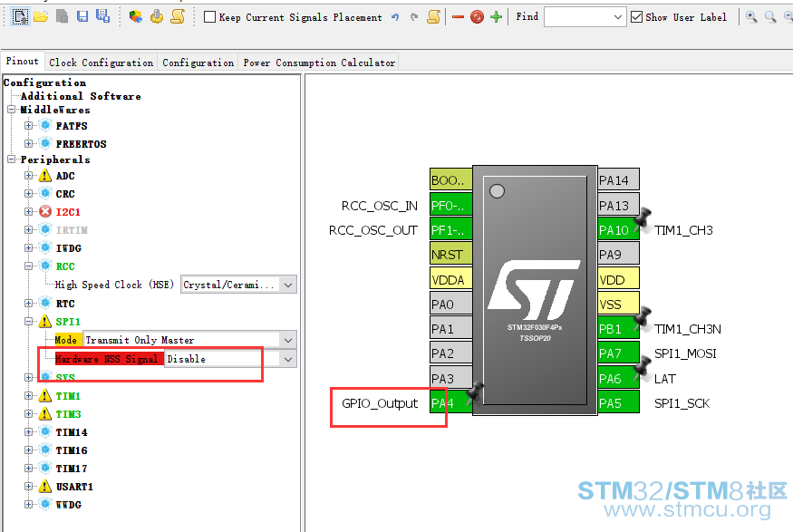The width and height of the screenshot is (793, 532).
Task: Open the Configuration tab
Action: [x=198, y=63]
